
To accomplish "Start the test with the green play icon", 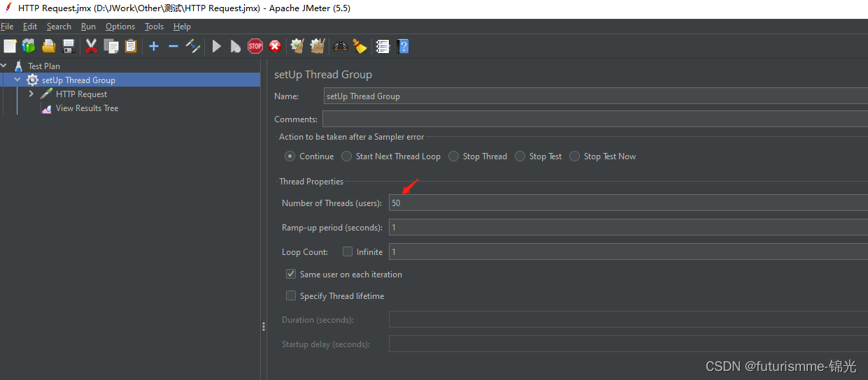I will pos(217,46).
